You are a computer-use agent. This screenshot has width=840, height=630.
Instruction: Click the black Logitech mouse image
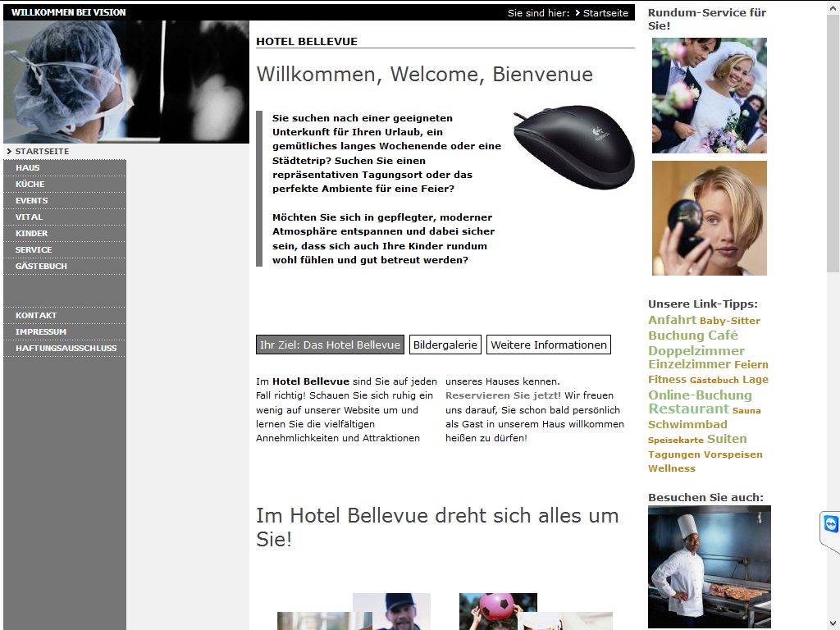tap(573, 147)
